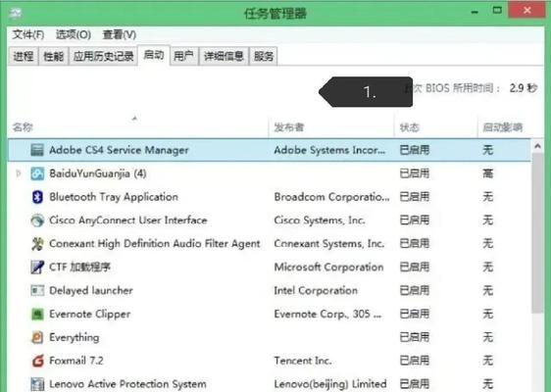Image resolution: width=551 pixels, height=392 pixels.
Task: Click the vertical scrollbar thumb
Action: 537,232
